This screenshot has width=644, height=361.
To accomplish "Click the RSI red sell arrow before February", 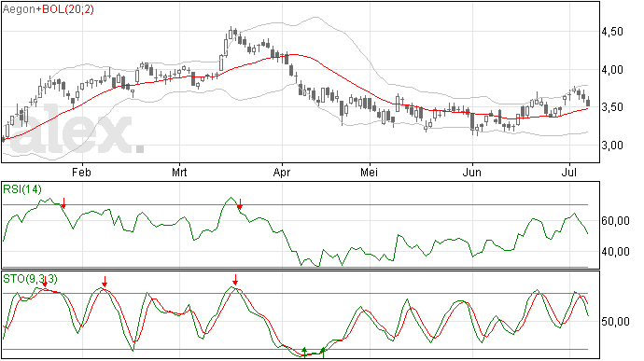I will 63,202.
